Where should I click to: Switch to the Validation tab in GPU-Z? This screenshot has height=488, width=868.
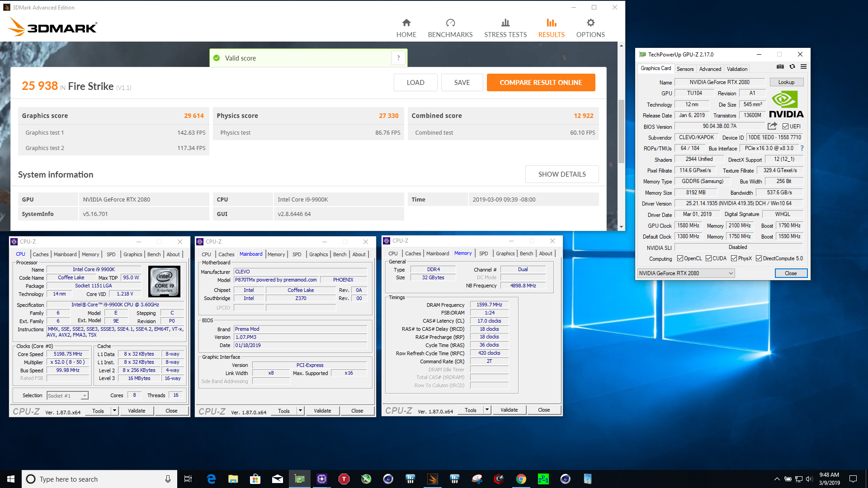(737, 69)
